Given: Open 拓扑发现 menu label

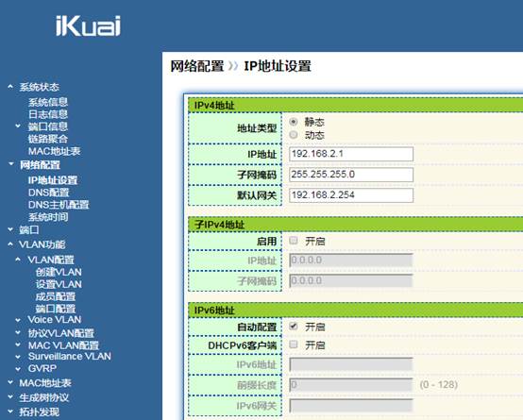Looking at the screenshot, I should click(39, 412).
